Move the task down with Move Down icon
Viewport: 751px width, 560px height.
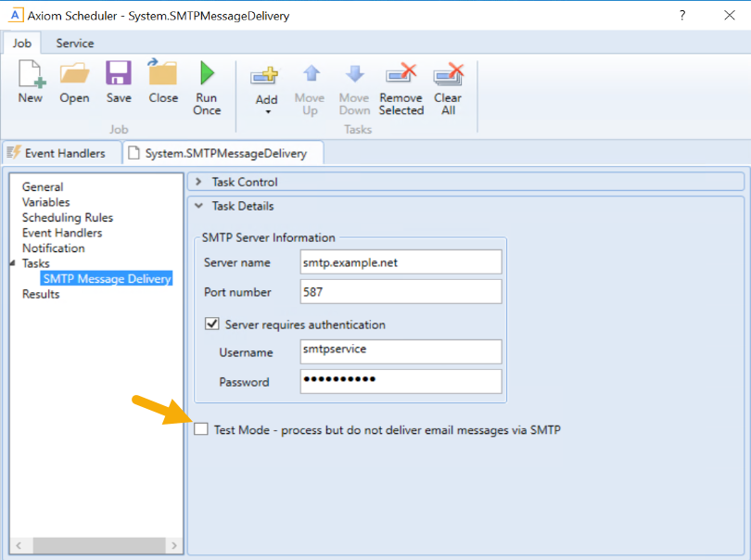point(355,73)
